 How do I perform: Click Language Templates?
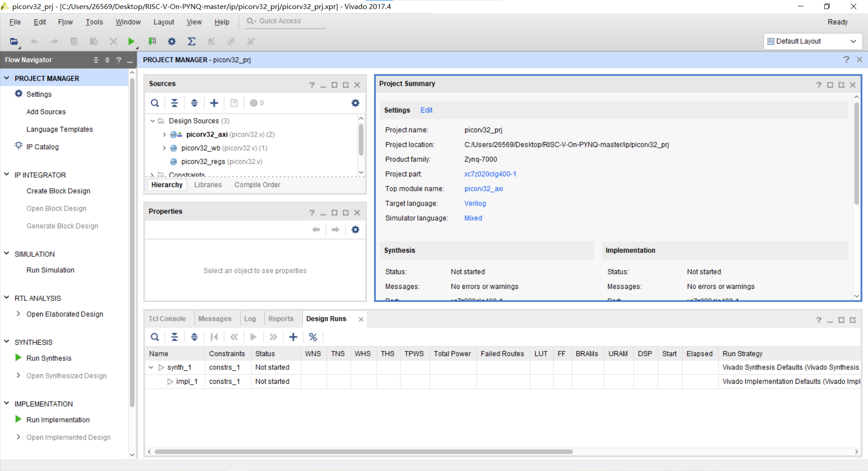(60, 129)
